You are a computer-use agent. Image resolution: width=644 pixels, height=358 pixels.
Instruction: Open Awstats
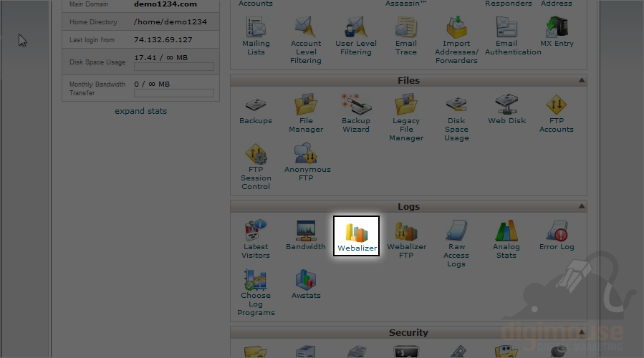pos(306,284)
